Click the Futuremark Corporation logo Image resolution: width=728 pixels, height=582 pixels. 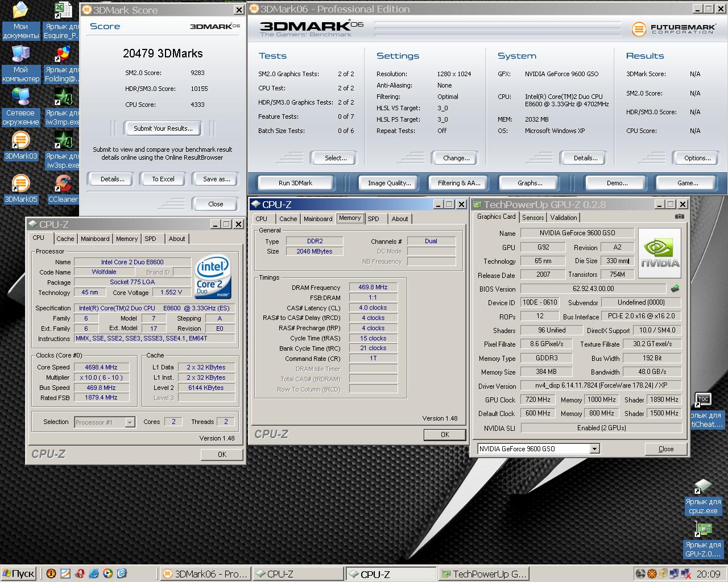pyautogui.click(x=673, y=28)
